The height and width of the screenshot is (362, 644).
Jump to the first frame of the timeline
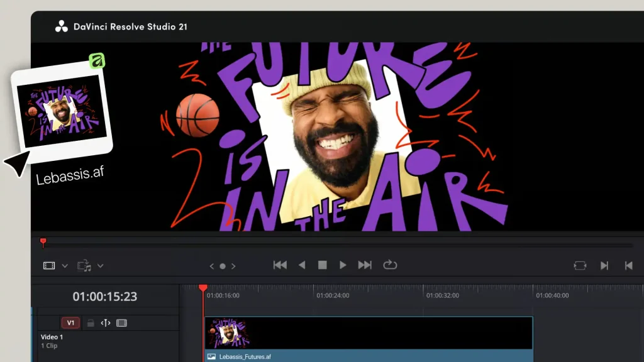[x=280, y=265]
